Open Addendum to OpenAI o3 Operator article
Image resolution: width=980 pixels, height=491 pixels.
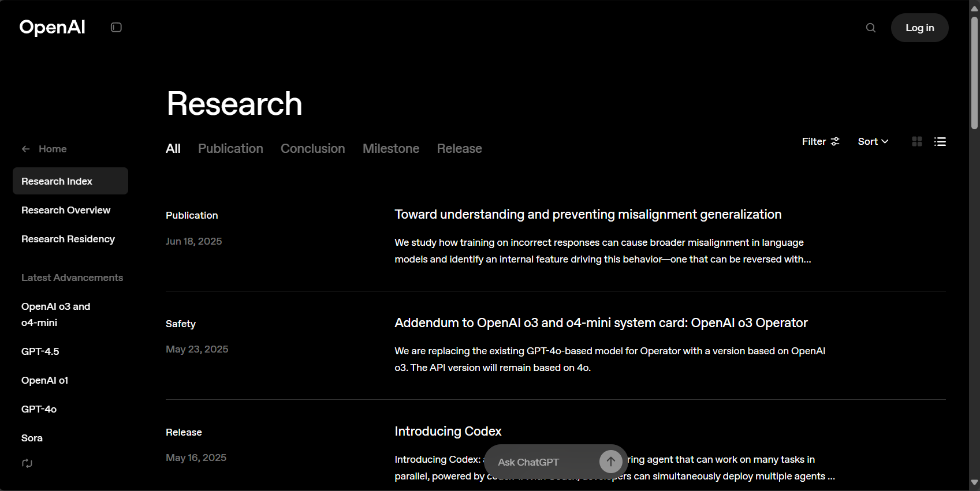coord(601,323)
